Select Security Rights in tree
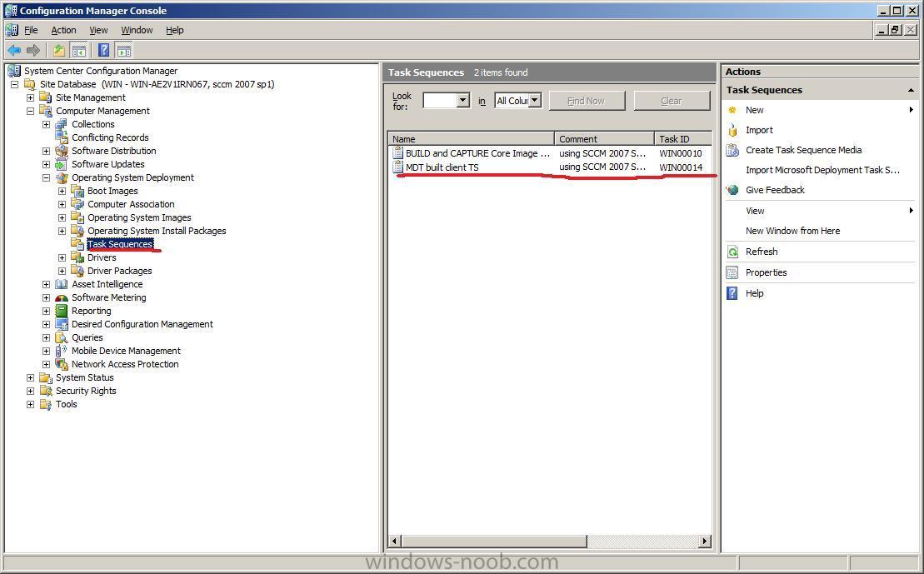Image resolution: width=924 pixels, height=574 pixels. tap(86, 391)
